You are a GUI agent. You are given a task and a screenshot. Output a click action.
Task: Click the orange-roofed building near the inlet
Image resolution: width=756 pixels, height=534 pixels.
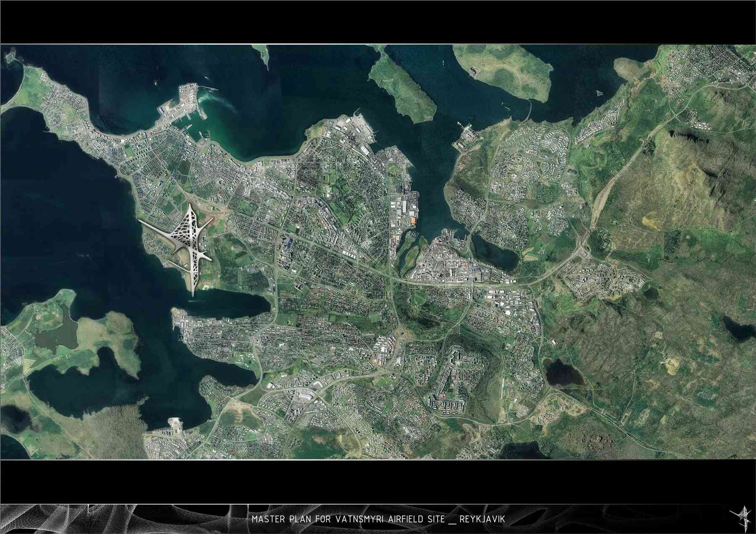[413, 220]
